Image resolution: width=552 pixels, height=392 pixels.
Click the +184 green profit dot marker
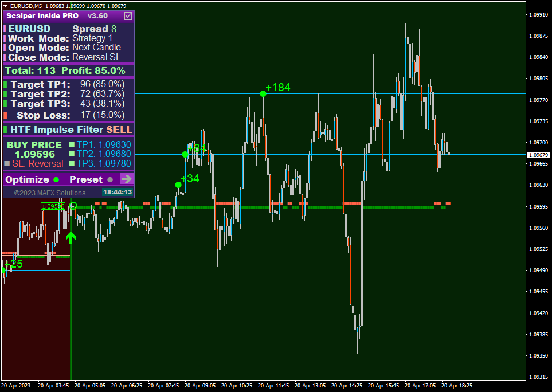pyautogui.click(x=263, y=93)
